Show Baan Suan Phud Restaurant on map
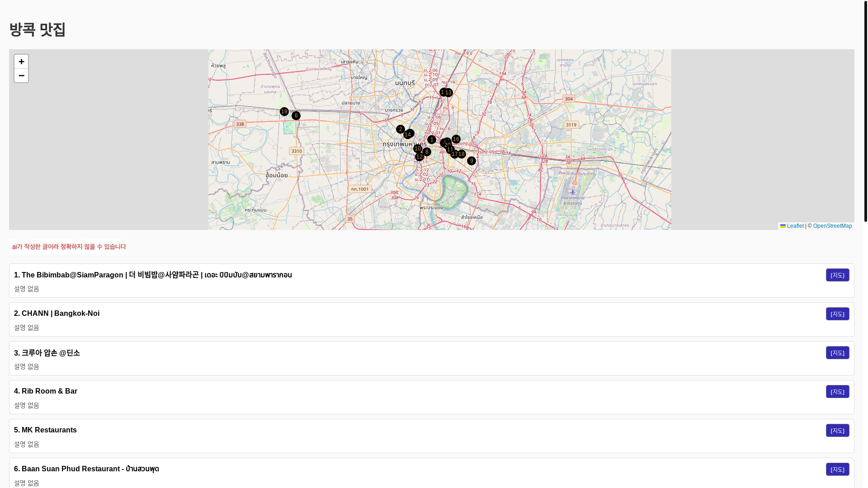This screenshot has width=868, height=488. click(837, 469)
